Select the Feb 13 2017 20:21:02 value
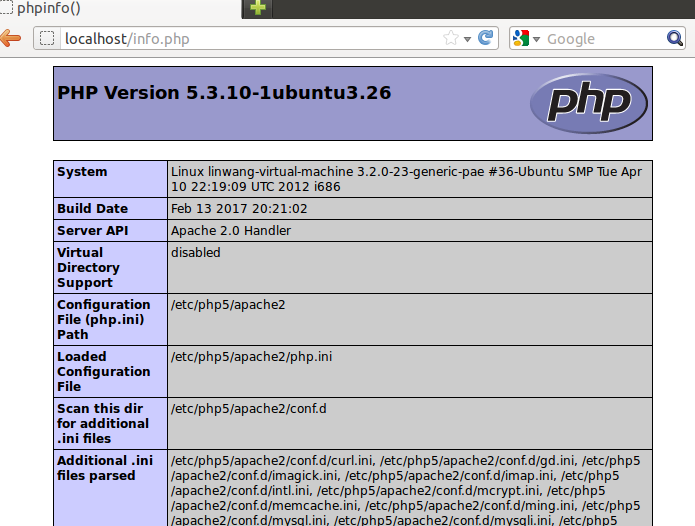This screenshot has height=526, width=695. [239, 208]
